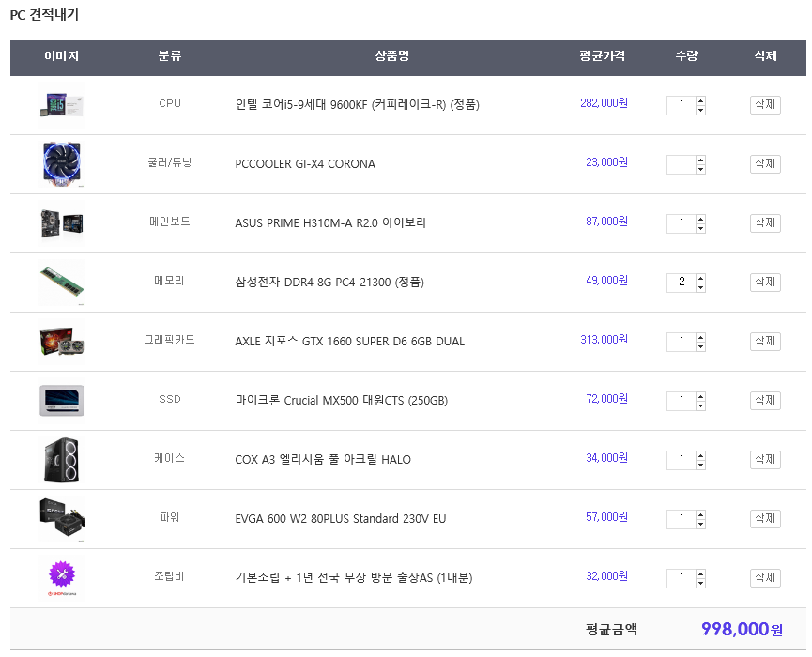812x657 pixels.
Task: Remove the EVGA 600 W2 power supply
Action: (x=765, y=518)
